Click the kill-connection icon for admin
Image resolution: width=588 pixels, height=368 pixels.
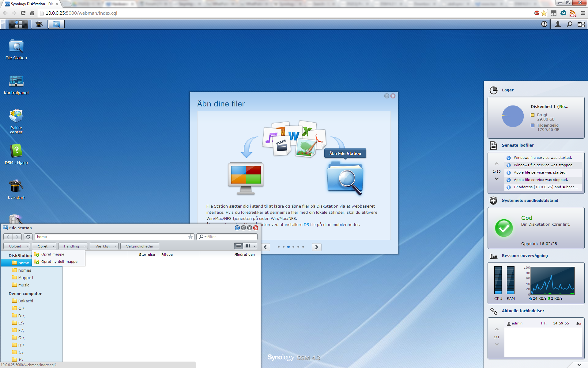tap(579, 324)
